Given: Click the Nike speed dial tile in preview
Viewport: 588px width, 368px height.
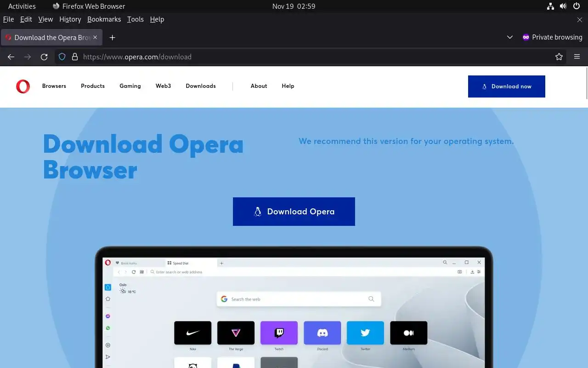Looking at the screenshot, I should point(193,333).
